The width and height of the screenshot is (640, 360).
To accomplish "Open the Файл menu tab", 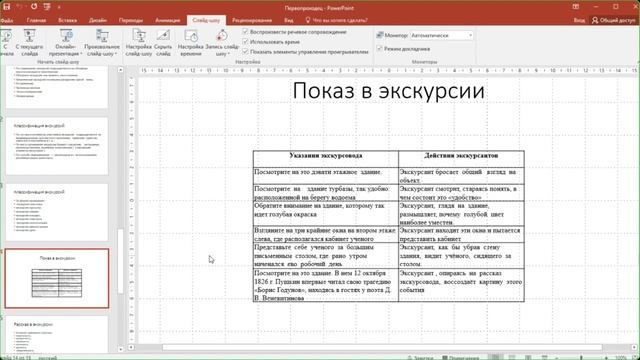I will [7, 20].
